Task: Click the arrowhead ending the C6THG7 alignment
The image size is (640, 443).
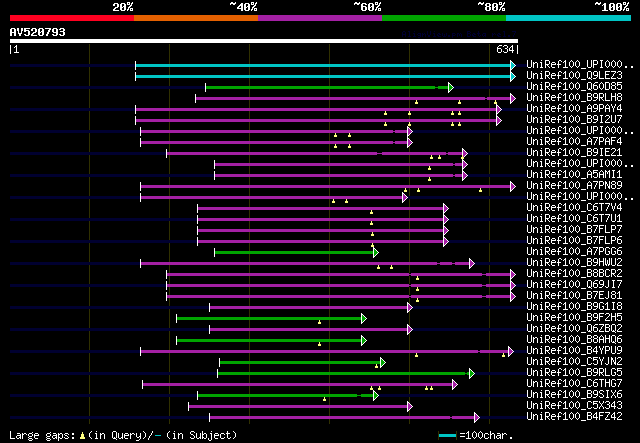Action: (x=455, y=385)
